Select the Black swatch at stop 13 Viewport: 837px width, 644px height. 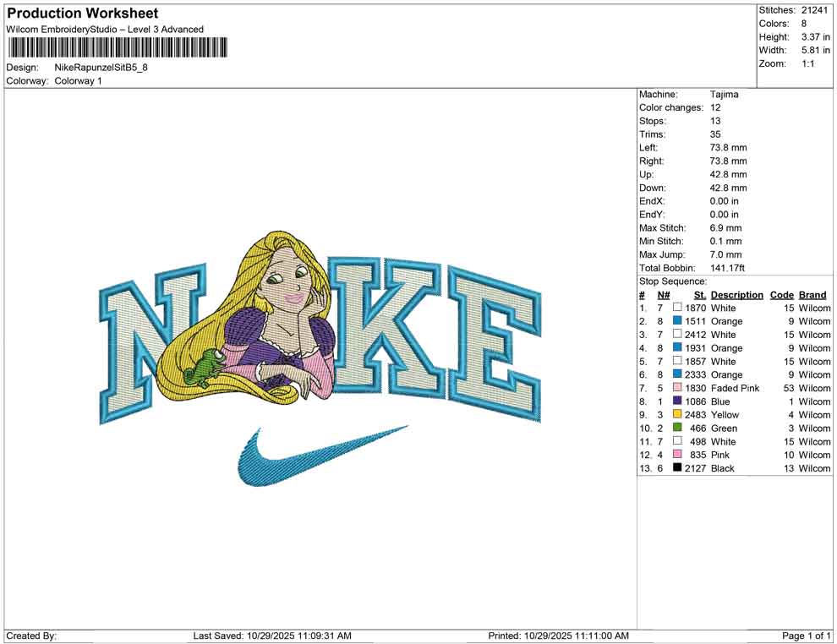click(x=674, y=468)
